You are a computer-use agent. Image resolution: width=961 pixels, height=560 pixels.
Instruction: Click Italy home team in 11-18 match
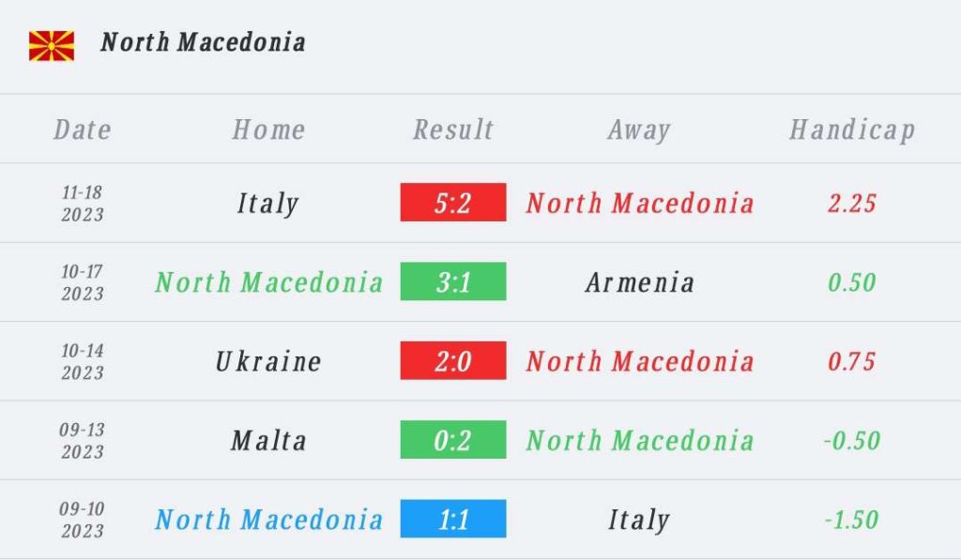coord(267,204)
